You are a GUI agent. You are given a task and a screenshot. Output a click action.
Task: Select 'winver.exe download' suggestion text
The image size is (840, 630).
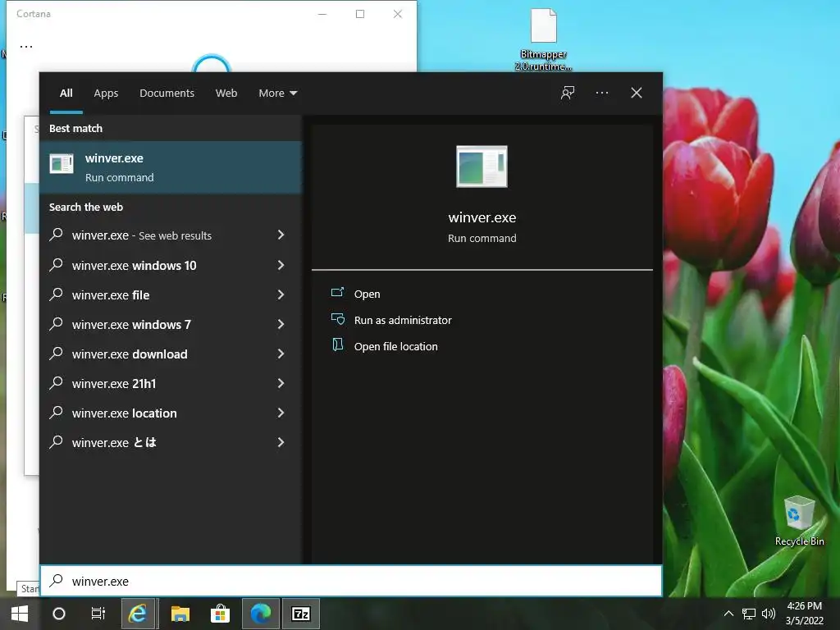[130, 354]
